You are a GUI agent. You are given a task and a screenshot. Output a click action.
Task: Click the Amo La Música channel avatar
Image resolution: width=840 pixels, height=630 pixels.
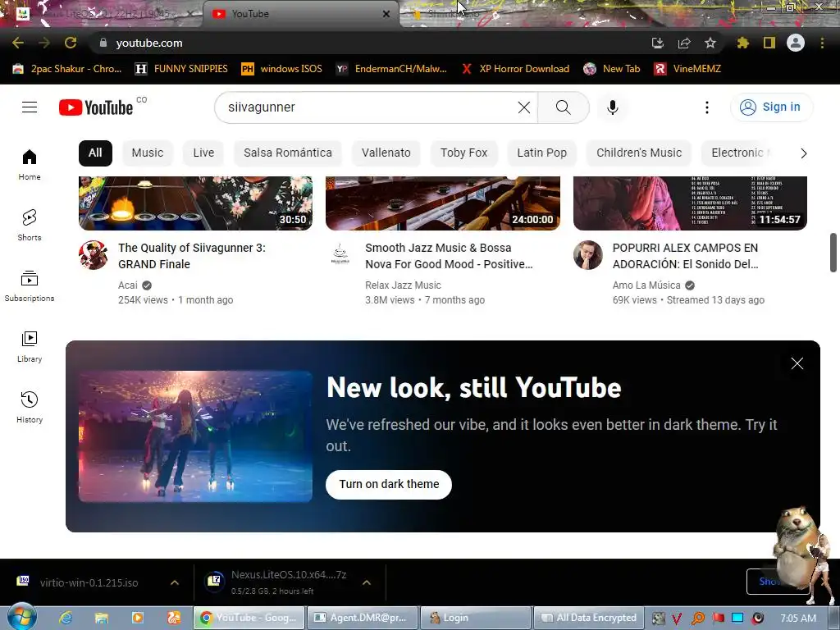pos(587,255)
